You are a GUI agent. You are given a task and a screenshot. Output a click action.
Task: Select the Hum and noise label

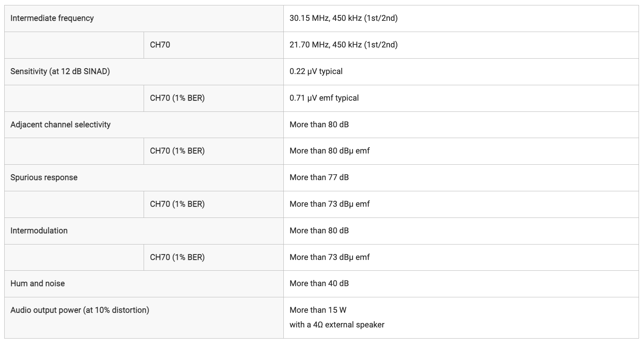click(x=37, y=283)
